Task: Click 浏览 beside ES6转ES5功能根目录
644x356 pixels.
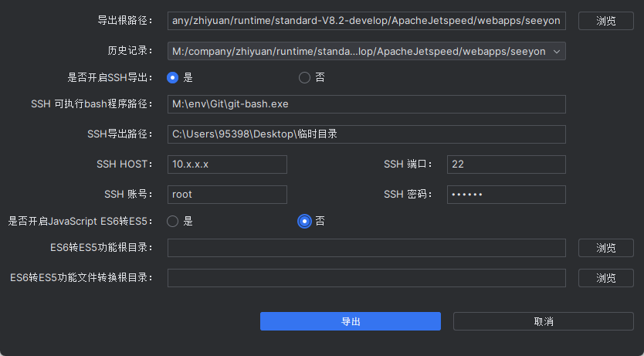Action: click(x=605, y=248)
